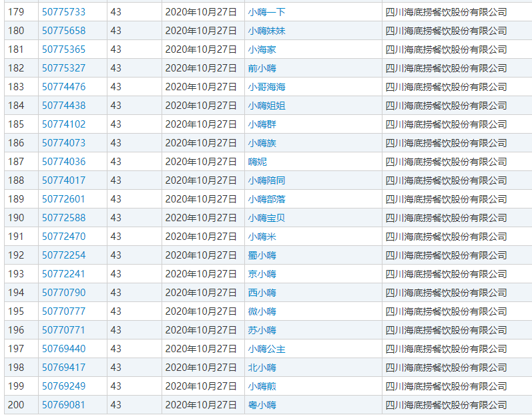Image resolution: width=532 pixels, height=415 pixels.
Task: Click application number 50774438
Action: click(x=63, y=106)
